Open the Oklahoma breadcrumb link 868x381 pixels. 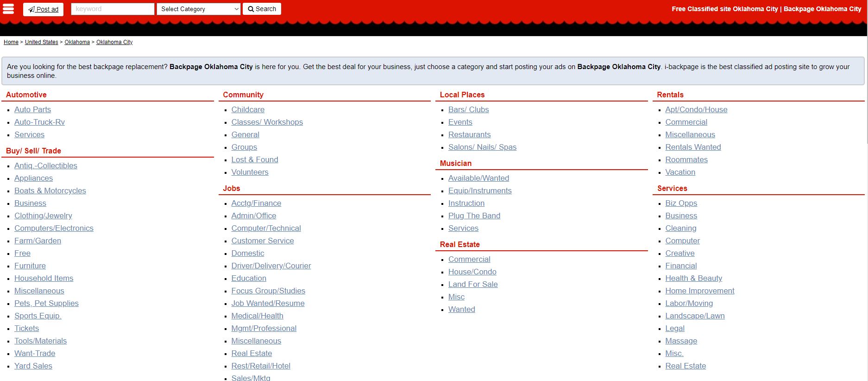click(x=77, y=42)
